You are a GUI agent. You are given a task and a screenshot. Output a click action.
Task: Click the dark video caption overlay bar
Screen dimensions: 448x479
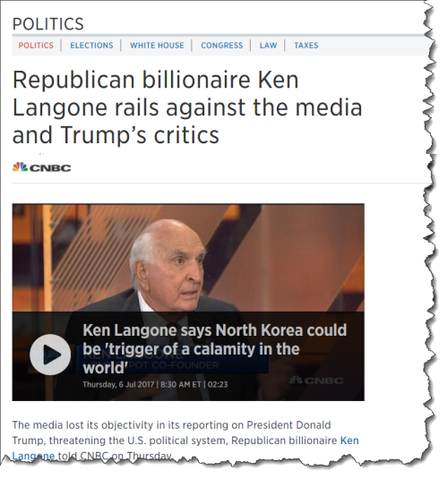tap(188, 356)
